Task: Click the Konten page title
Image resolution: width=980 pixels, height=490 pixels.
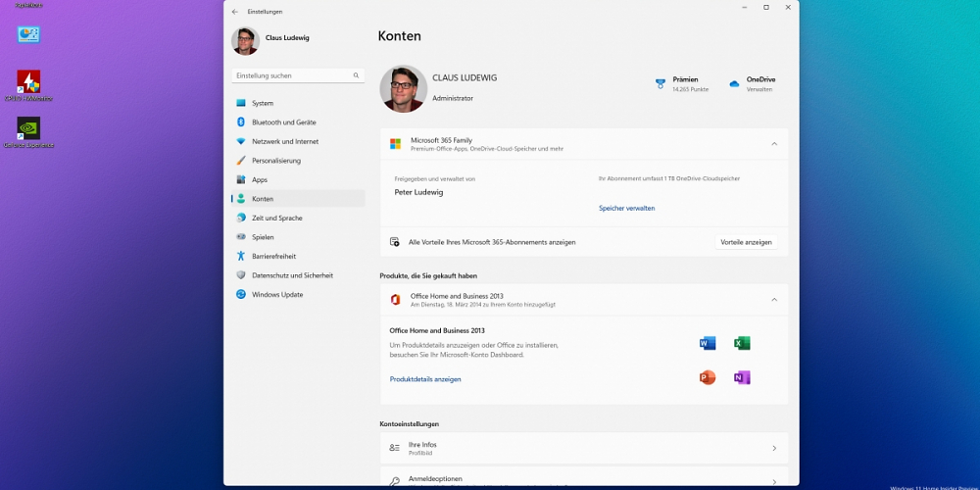Action: (400, 36)
